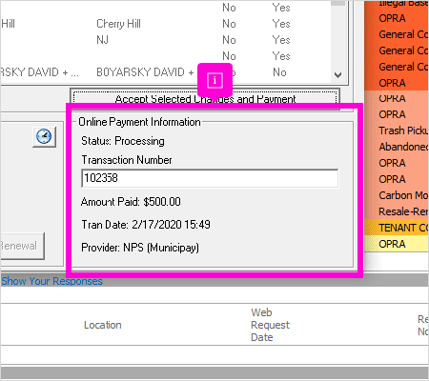The height and width of the screenshot is (381, 429).
Task: Click the partially visible Renewal button
Action: pos(22,246)
